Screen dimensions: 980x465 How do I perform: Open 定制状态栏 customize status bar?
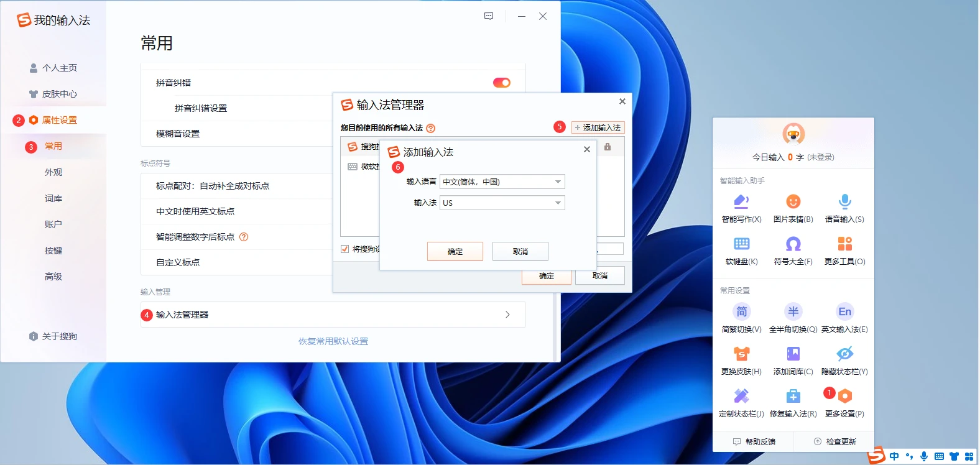point(741,403)
